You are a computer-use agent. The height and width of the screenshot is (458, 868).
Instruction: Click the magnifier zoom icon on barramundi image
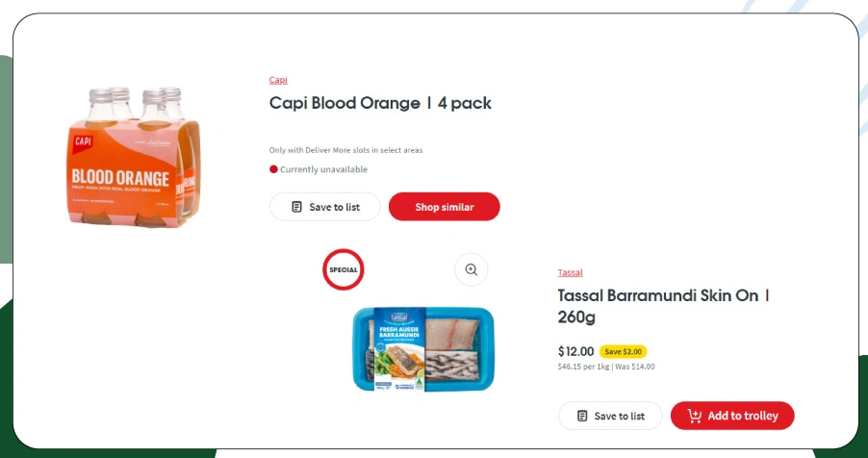(x=471, y=270)
